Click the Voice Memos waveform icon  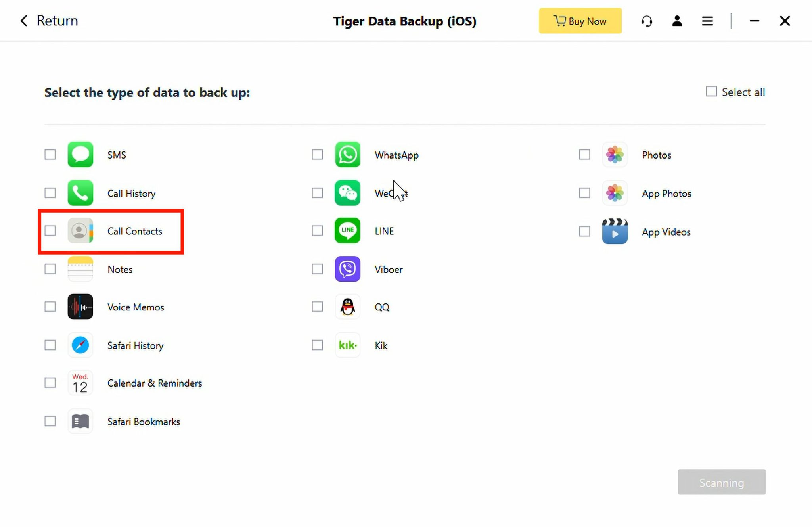point(80,307)
